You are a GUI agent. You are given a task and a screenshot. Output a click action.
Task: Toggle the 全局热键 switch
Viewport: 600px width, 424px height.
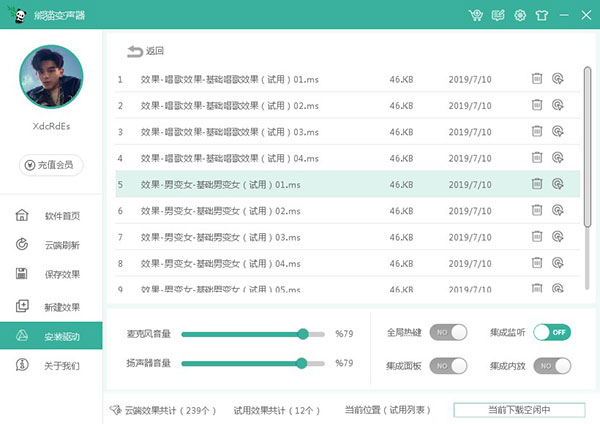click(x=448, y=332)
